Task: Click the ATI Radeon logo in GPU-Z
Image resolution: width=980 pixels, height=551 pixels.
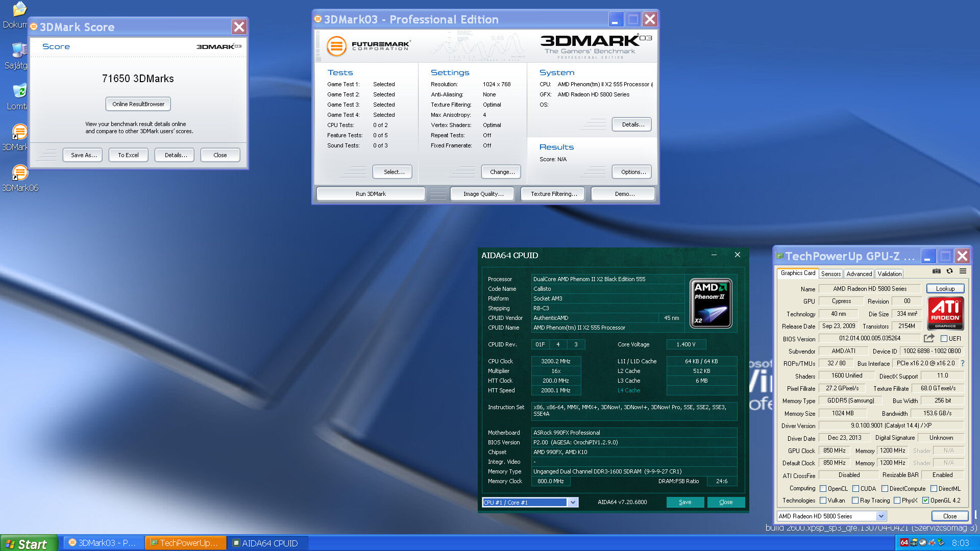Action: tap(945, 313)
